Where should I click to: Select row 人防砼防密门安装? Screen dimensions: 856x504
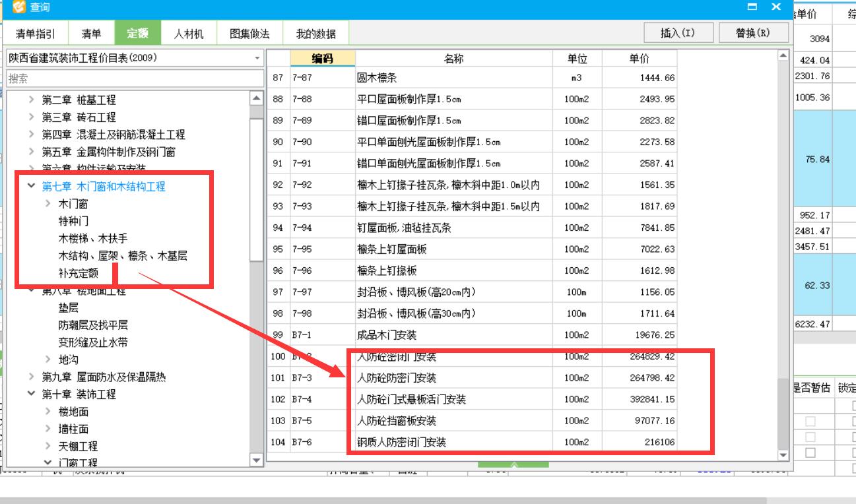473,378
